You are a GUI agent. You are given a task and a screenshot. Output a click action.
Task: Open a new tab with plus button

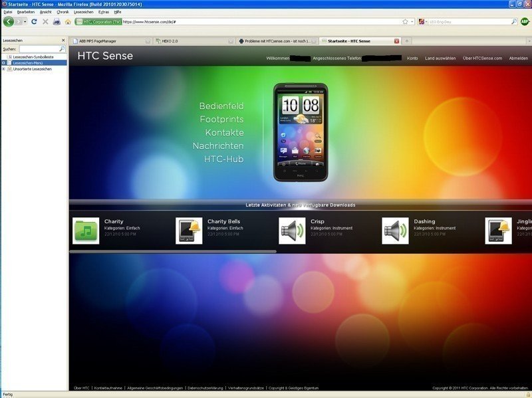407,41
